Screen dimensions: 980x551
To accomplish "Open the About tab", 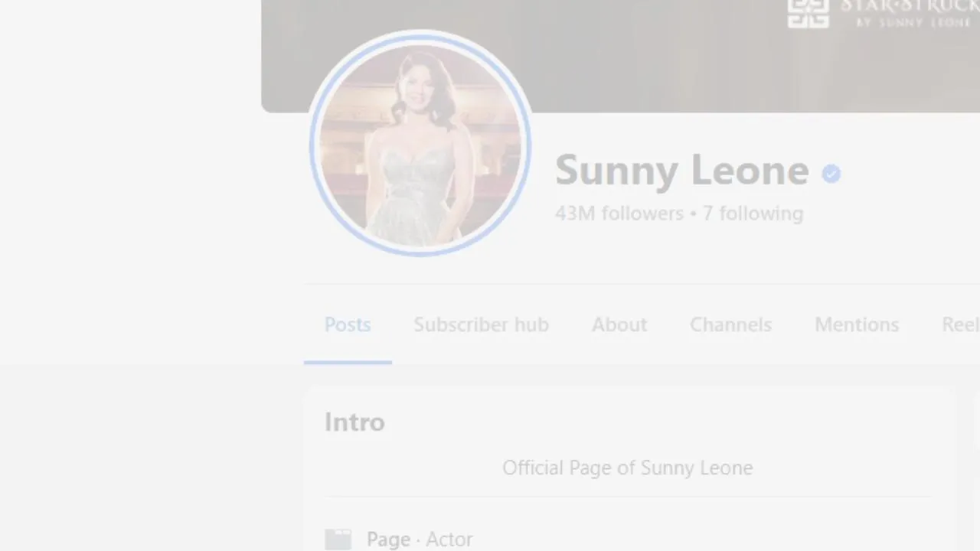I will pos(619,324).
